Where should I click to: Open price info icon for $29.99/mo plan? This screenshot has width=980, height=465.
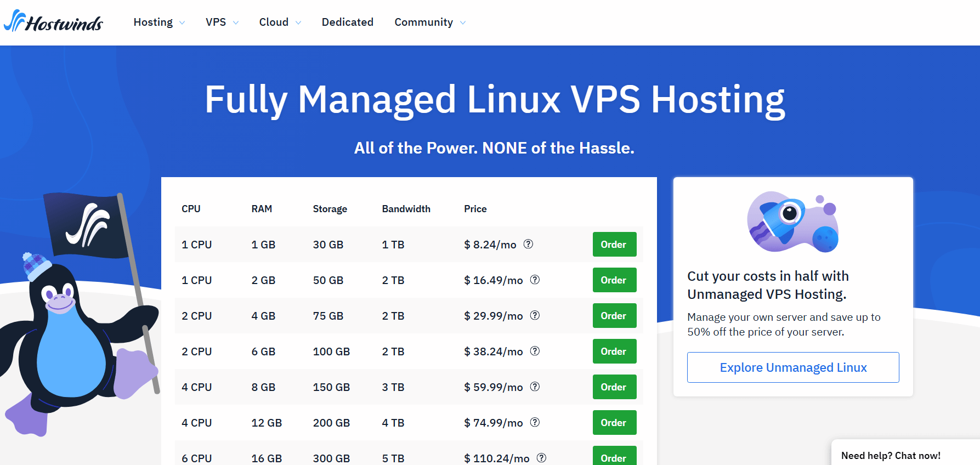[535, 315]
